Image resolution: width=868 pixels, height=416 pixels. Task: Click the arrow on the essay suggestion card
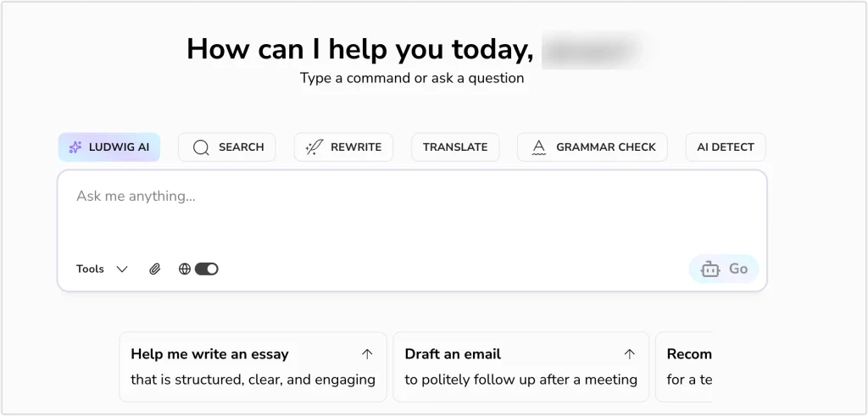367,354
